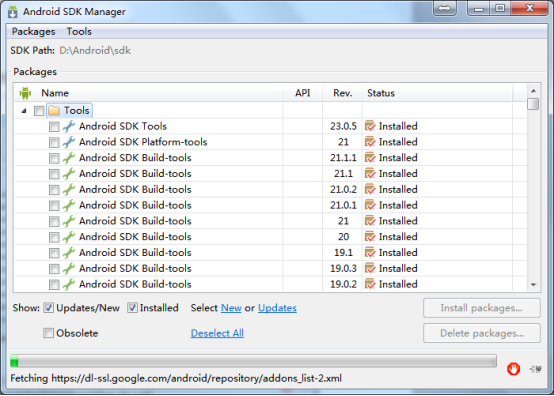Image resolution: width=554 pixels, height=396 pixels.
Task: Click the 21.1.1 revision cell
Action: point(343,158)
